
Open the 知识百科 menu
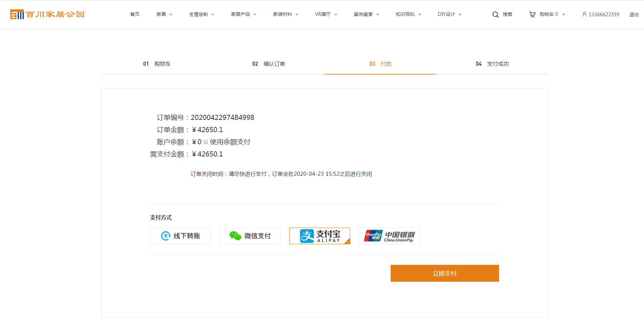(408, 14)
